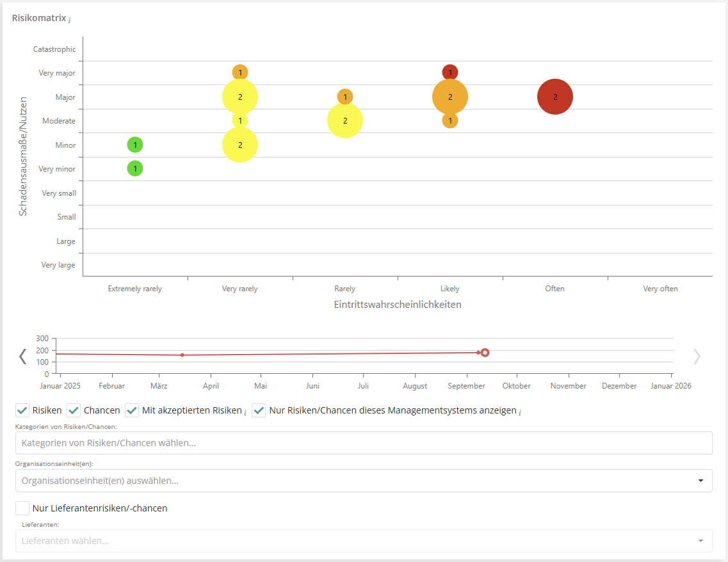The width and height of the screenshot is (728, 562).
Task: Disable the Mit akzeptierten Risiken checkbox
Action: tap(133, 410)
